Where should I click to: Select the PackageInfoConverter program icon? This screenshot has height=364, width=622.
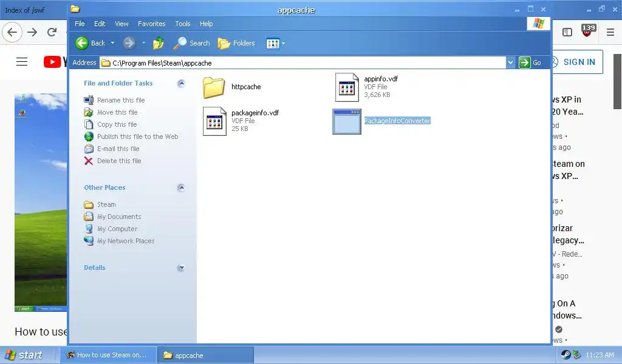pos(347,121)
